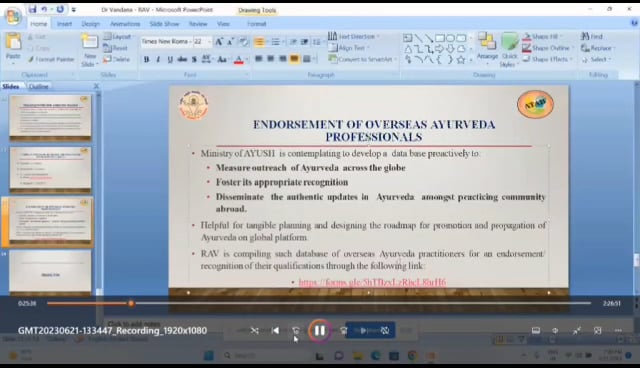This screenshot has height=368, width=640.
Task: Open the forms.gle hyperlink on the slide
Action: pyautogui.click(x=372, y=282)
